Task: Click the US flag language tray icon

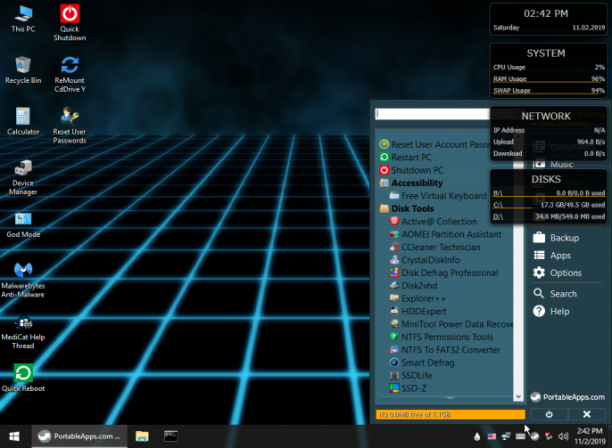Action: pyautogui.click(x=492, y=437)
